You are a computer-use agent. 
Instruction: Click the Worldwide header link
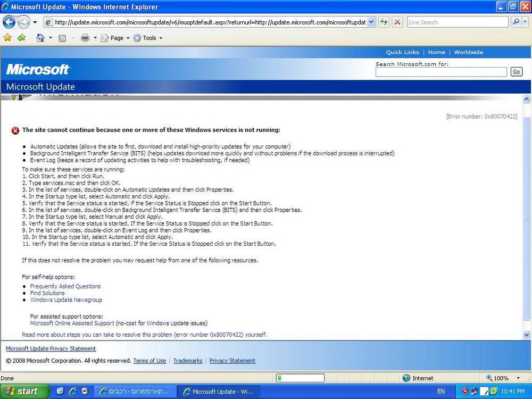pos(469,52)
